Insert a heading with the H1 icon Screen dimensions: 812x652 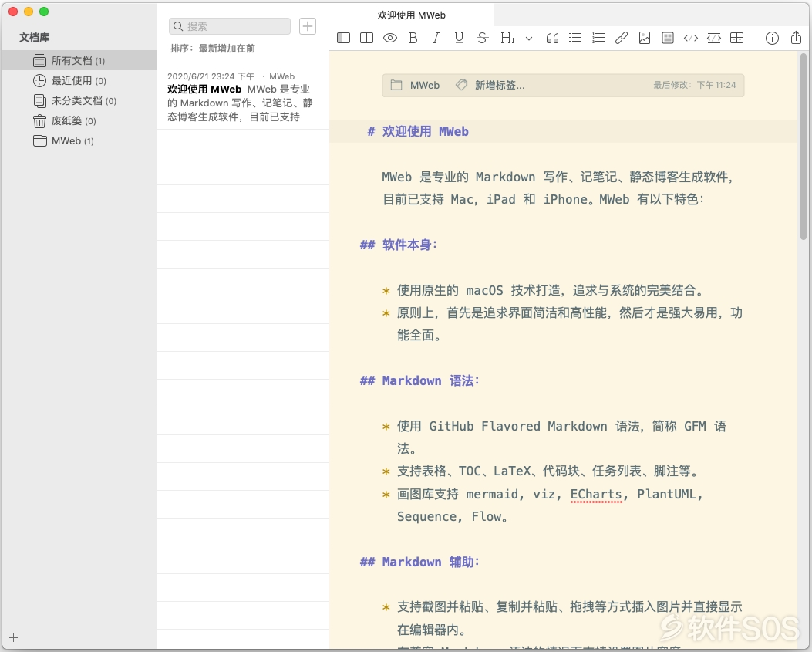tap(507, 38)
